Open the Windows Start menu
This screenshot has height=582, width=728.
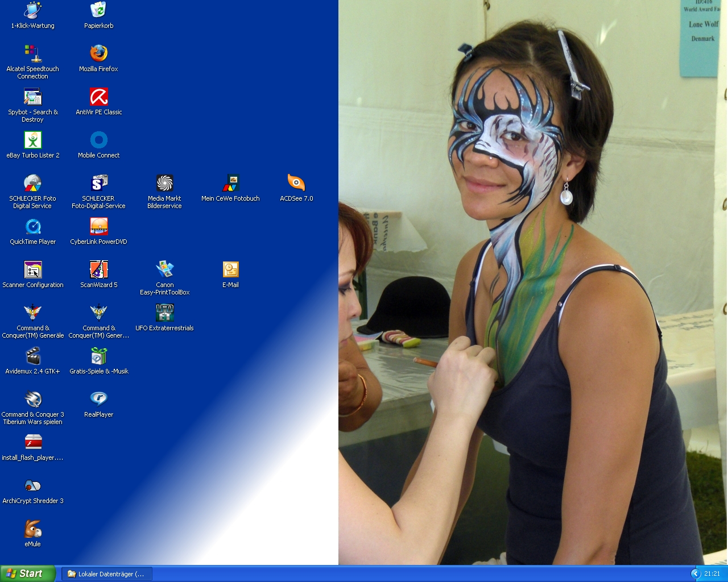(x=28, y=573)
